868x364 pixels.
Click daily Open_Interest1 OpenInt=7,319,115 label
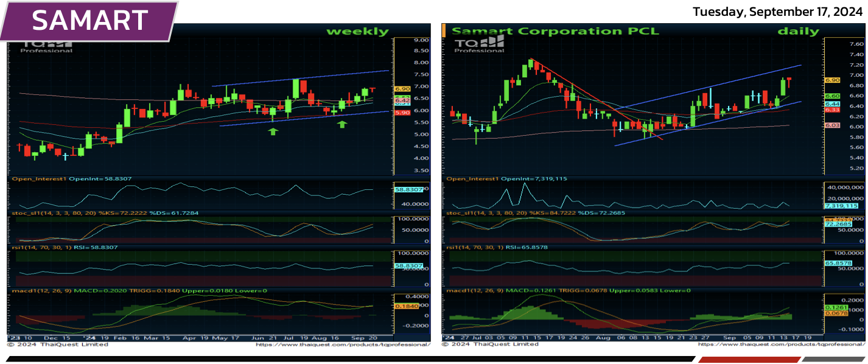(506, 179)
